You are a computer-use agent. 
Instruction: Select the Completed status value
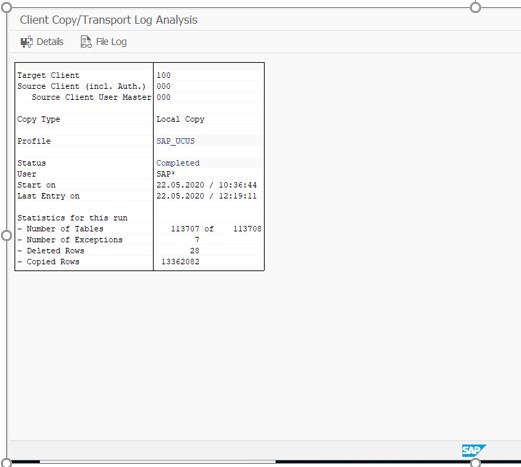pos(178,163)
